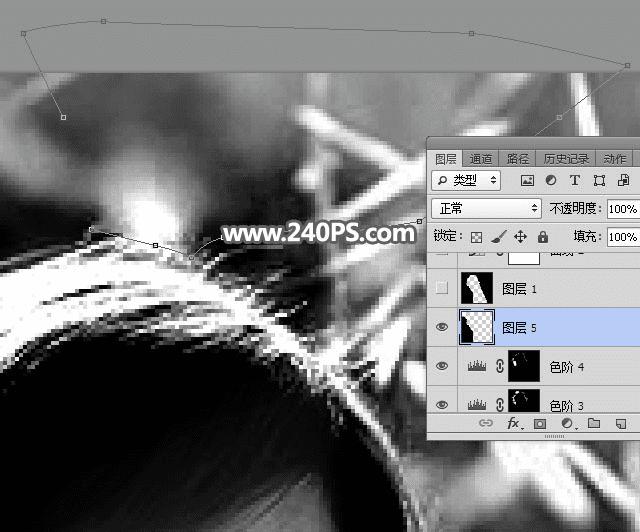Select the 图层 5 thumbnail
The width and height of the screenshot is (640, 532).
477,327
